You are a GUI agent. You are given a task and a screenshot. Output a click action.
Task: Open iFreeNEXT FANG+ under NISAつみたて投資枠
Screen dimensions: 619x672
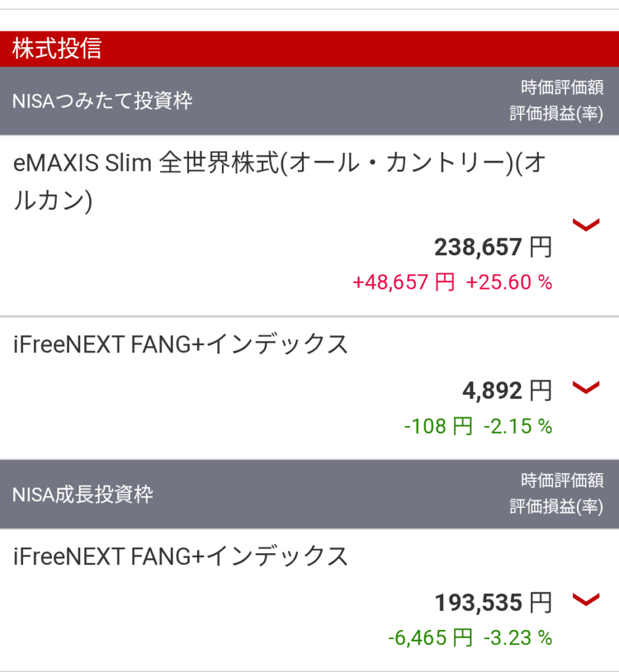click(181, 345)
